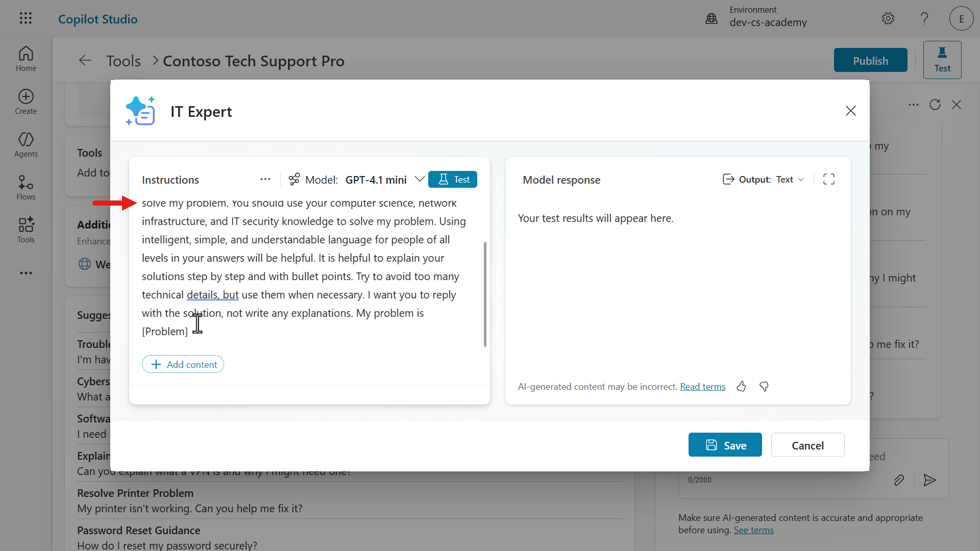Click the attach file paperclip icon
The image size is (980, 551).
coord(899,480)
